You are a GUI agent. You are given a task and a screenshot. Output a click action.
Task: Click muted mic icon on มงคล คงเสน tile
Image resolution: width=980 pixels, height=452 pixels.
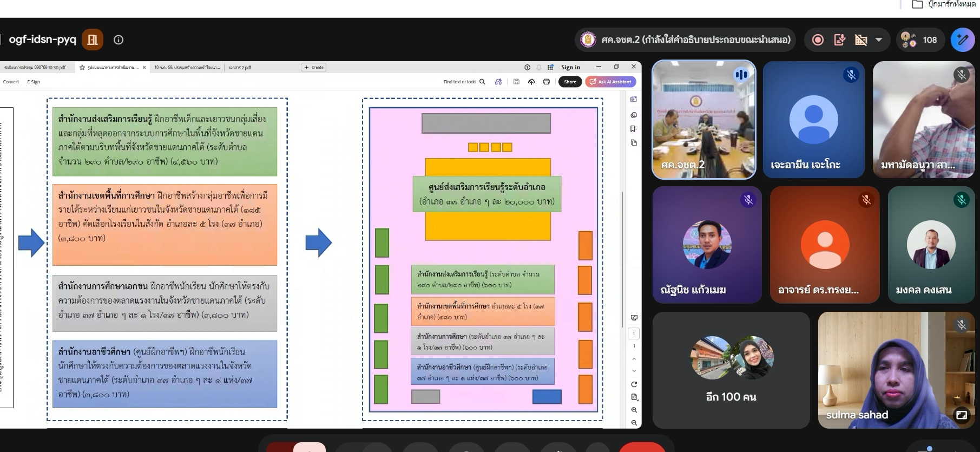click(962, 200)
